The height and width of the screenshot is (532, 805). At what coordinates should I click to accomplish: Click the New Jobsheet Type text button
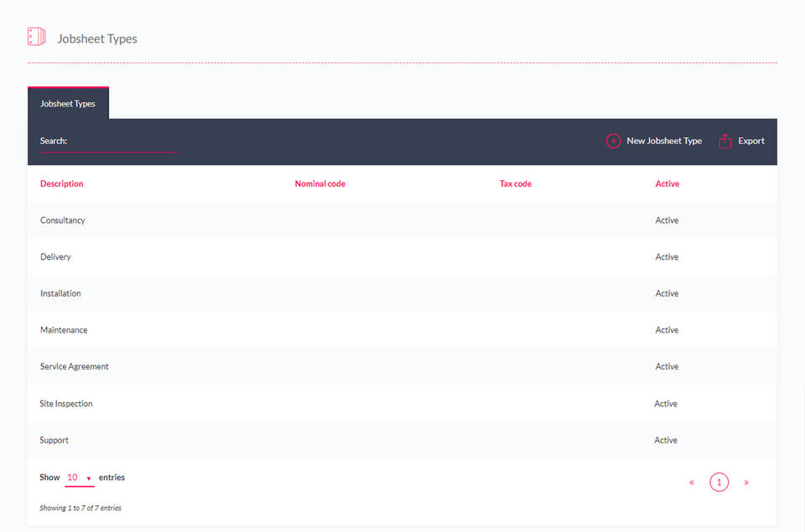pyautogui.click(x=663, y=141)
